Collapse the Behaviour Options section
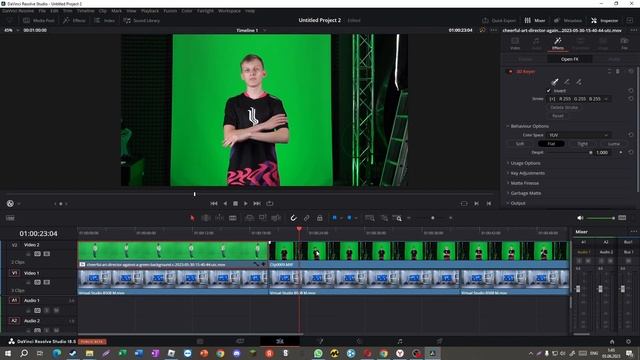The width and height of the screenshot is (640, 360). point(529,126)
